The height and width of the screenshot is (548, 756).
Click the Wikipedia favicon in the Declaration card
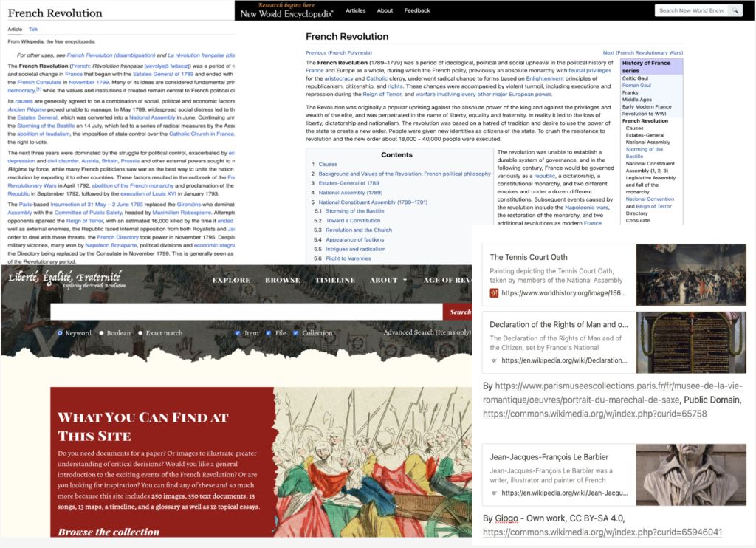(x=494, y=360)
